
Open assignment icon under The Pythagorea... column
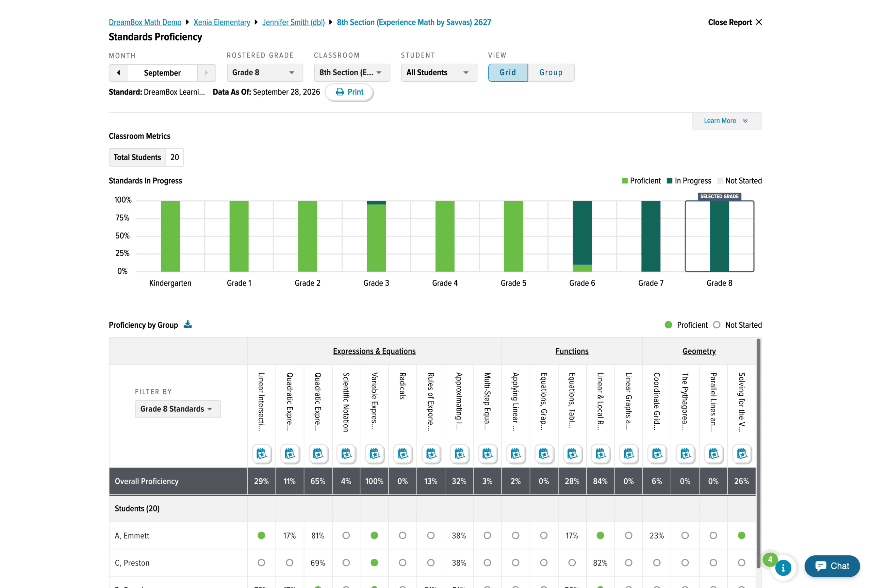685,454
